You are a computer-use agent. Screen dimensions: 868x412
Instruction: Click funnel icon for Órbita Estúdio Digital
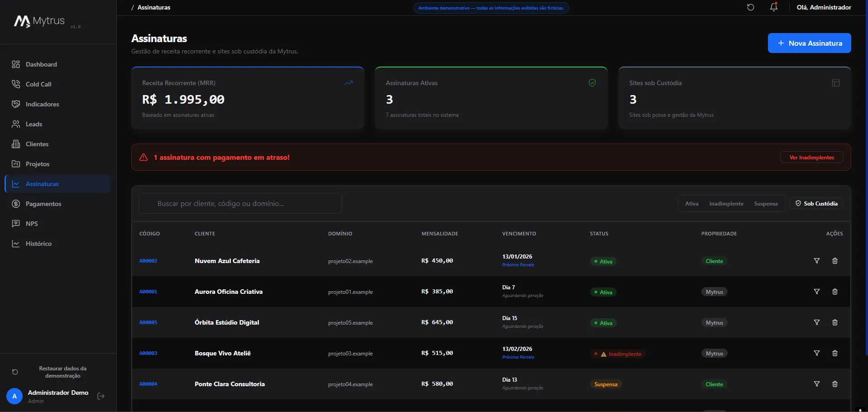click(x=817, y=322)
